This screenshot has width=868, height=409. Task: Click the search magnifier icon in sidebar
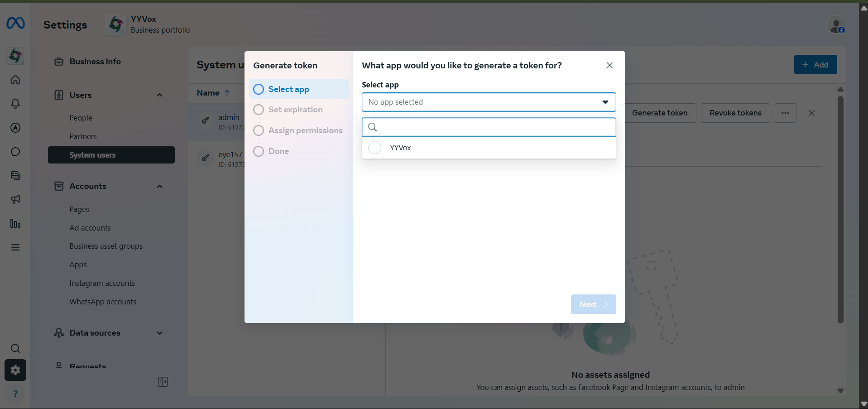(15, 348)
